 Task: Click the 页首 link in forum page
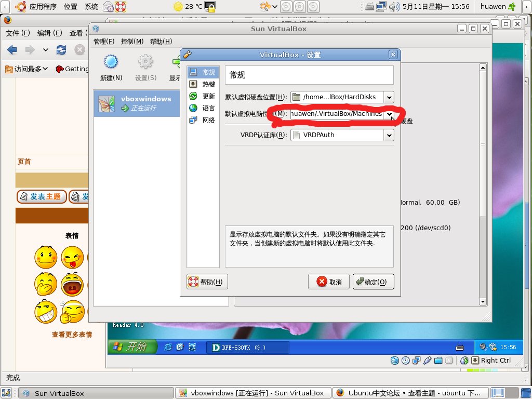(x=24, y=162)
